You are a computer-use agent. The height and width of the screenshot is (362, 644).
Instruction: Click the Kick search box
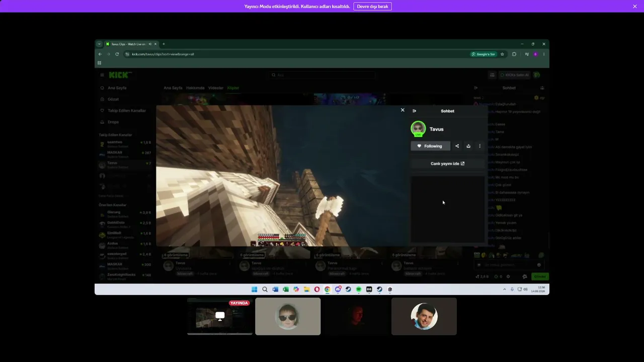pyautogui.click(x=322, y=75)
